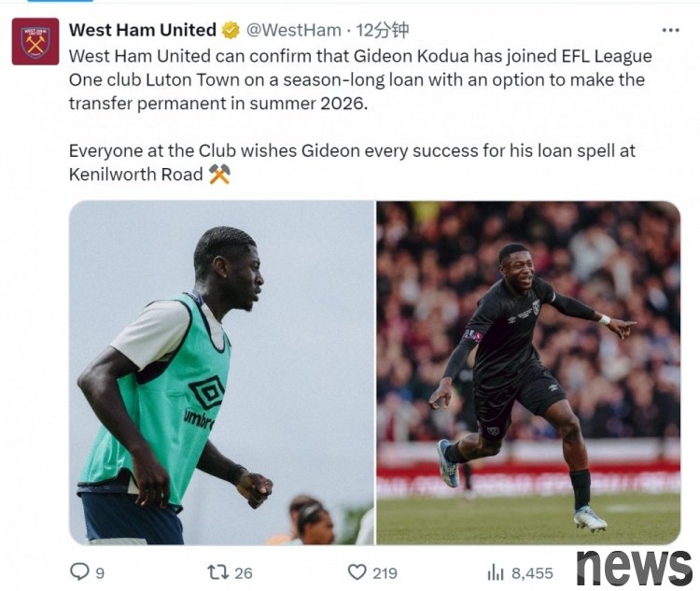This screenshot has width=700, height=591.
Task: Click the reply speech bubble icon
Action: (80, 571)
